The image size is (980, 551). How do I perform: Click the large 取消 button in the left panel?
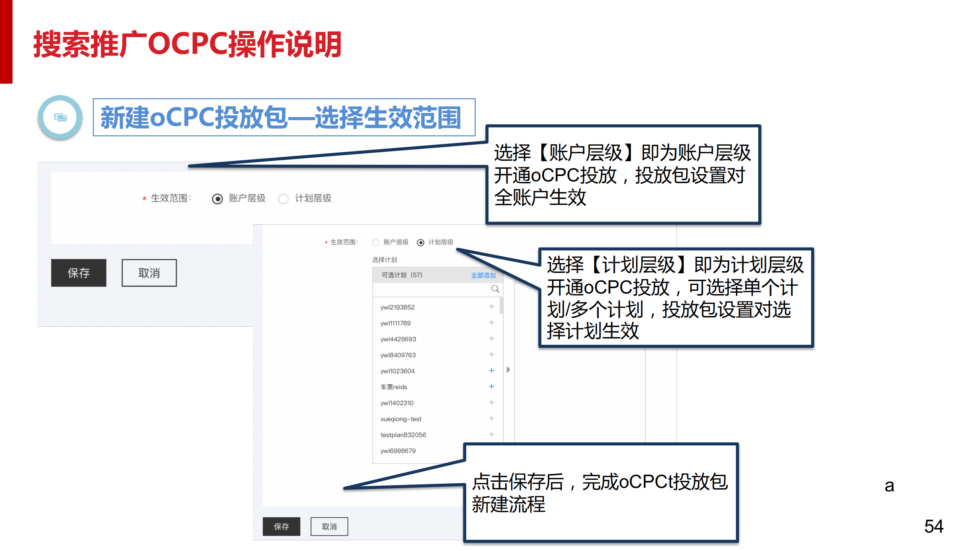[149, 273]
